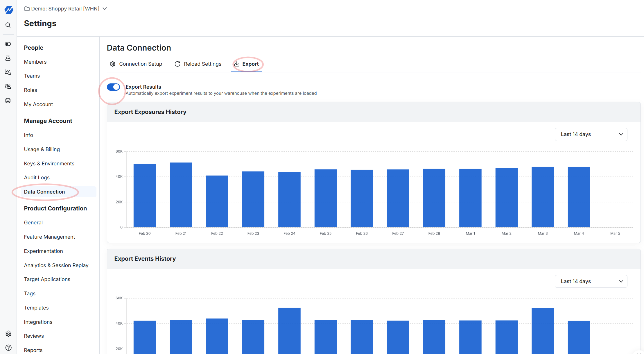Image resolution: width=644 pixels, height=354 pixels.
Task: Open feature gates toggle icon in sidebar
Action: pyautogui.click(x=8, y=44)
